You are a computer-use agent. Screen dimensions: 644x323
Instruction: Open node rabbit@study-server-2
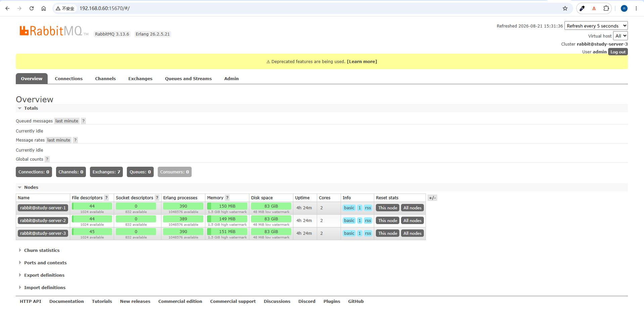pos(43,221)
